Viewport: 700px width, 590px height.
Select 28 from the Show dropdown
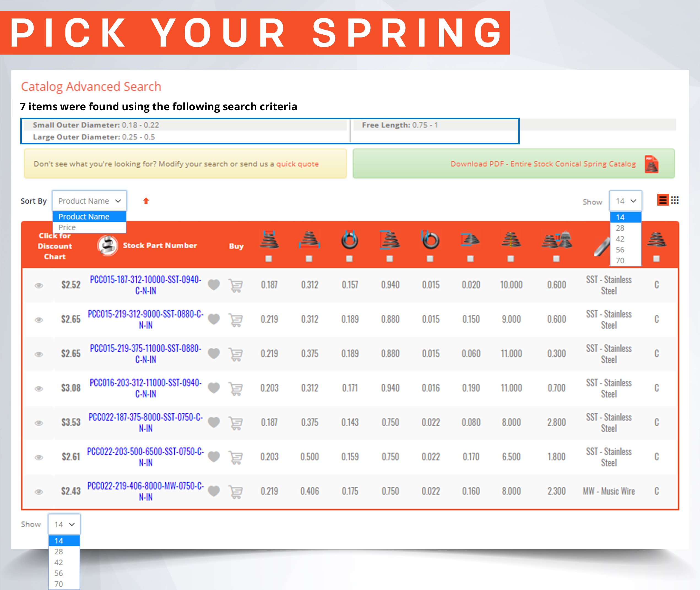tap(620, 228)
